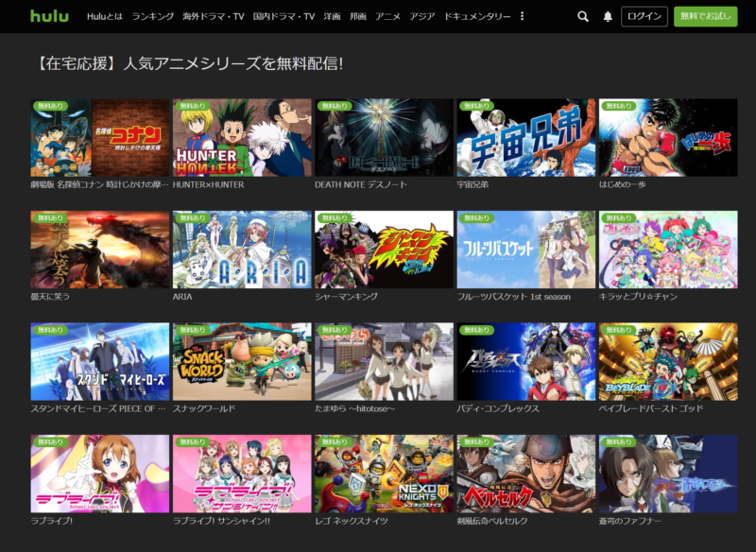
Task: Click the 曇天に笑う title text
Action: (50, 297)
